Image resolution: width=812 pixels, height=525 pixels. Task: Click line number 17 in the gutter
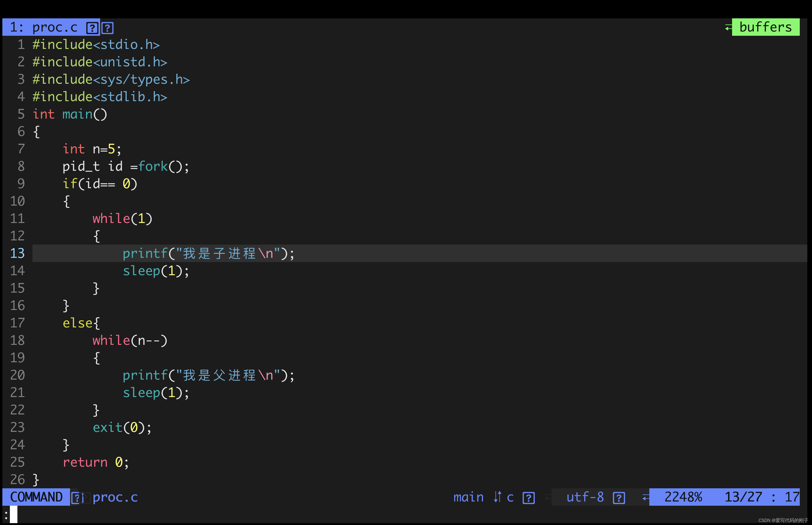click(17, 323)
